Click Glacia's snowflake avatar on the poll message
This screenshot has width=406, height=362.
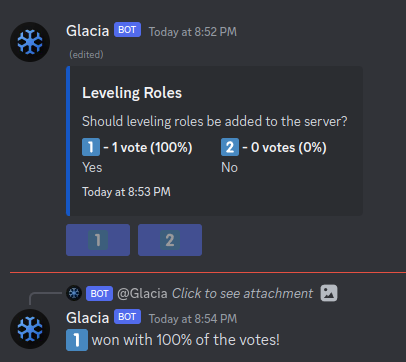[30, 42]
